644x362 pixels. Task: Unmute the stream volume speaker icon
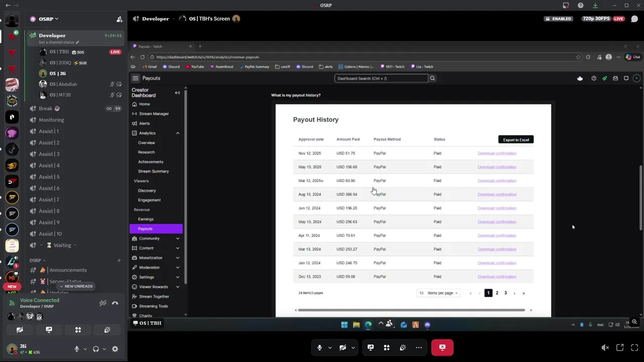point(605,347)
